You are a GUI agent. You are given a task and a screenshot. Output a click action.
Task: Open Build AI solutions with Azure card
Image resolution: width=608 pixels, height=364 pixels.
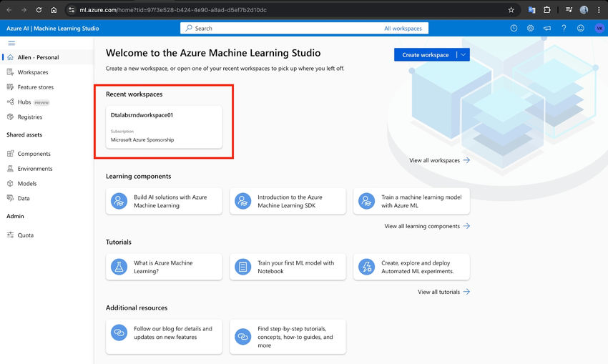[x=164, y=201]
